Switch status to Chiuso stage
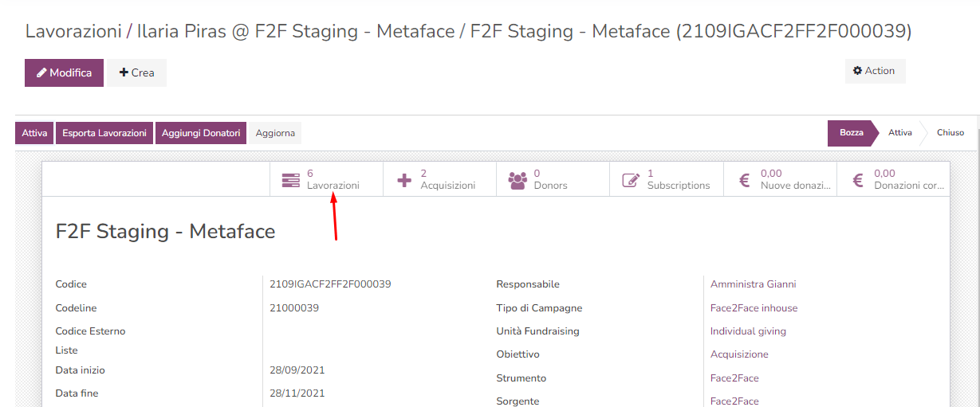This screenshot has width=980, height=407. pos(950,133)
